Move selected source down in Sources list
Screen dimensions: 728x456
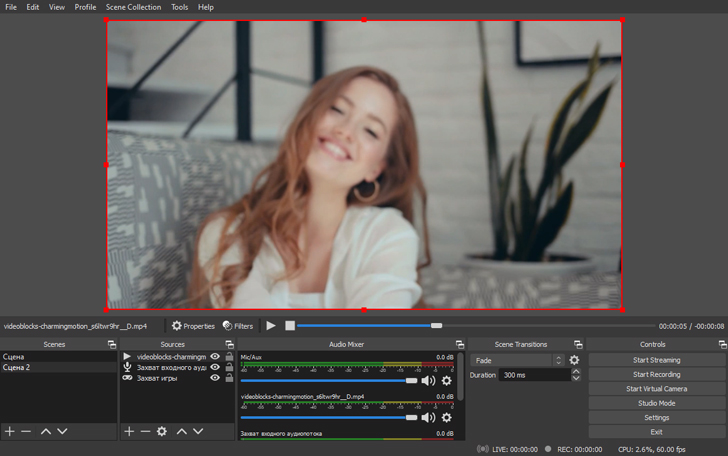[198, 431]
